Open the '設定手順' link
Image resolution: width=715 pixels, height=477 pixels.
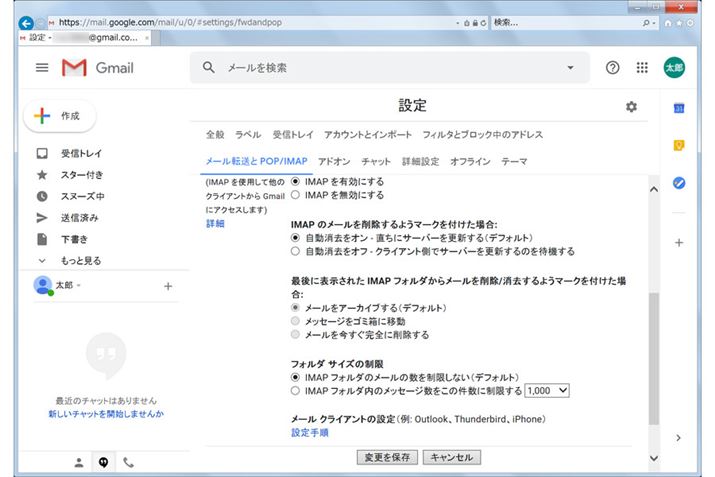click(x=309, y=433)
